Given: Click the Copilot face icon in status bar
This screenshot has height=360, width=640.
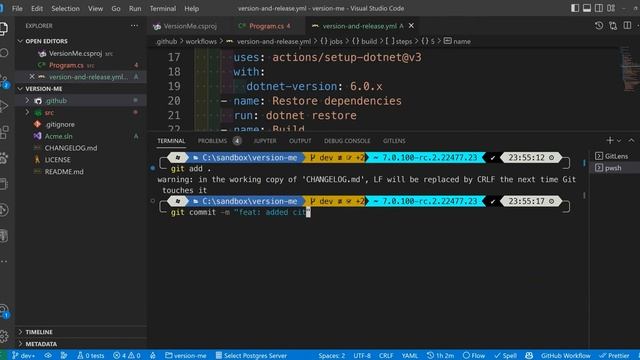Looking at the screenshot, I should point(529,356).
